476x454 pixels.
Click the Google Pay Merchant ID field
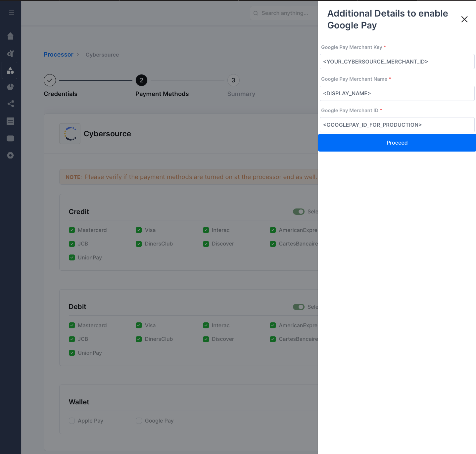pyautogui.click(x=397, y=125)
